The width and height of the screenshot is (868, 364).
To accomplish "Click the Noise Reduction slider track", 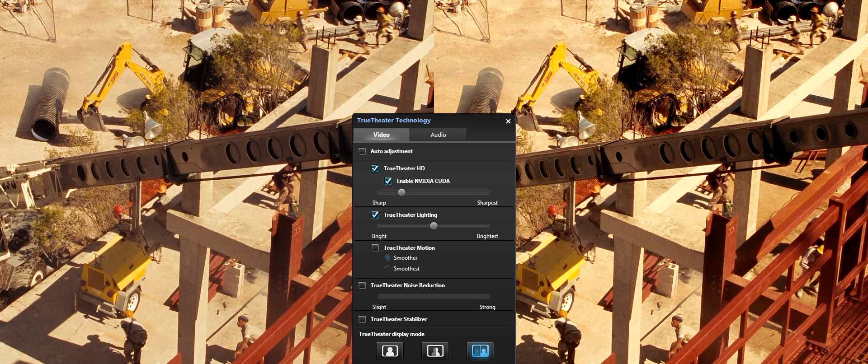I will (434, 296).
